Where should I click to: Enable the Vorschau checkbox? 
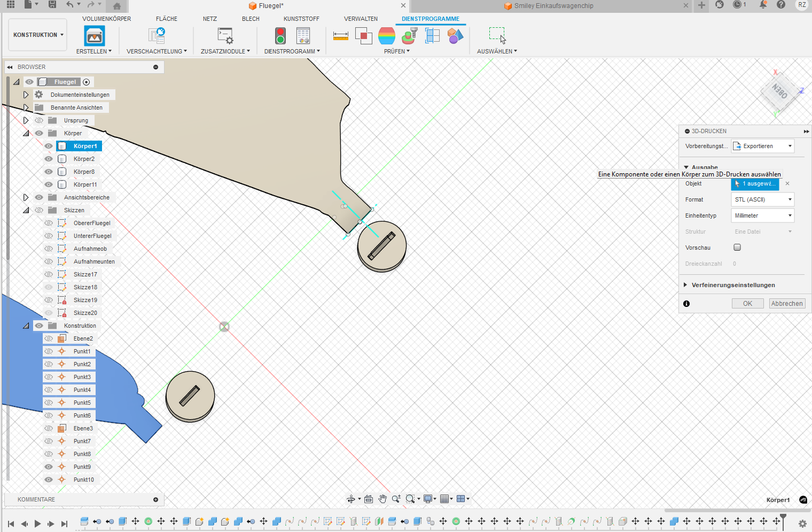[737, 248]
